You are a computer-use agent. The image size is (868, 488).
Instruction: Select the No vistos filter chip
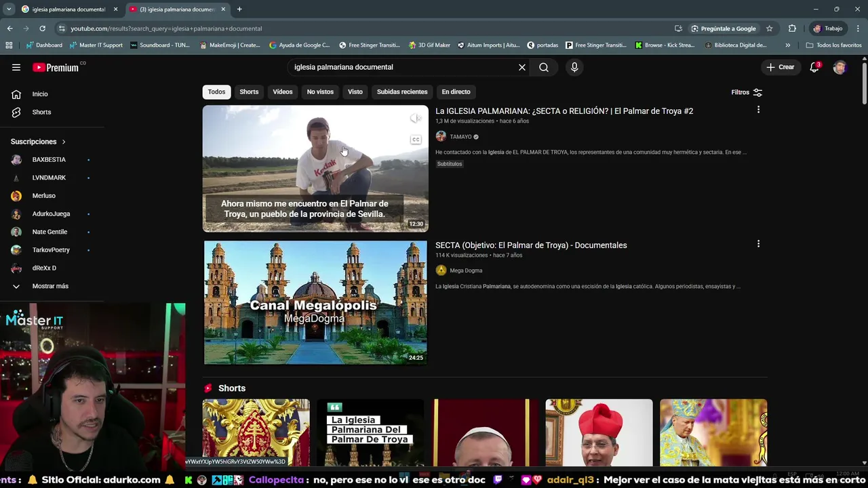320,91
